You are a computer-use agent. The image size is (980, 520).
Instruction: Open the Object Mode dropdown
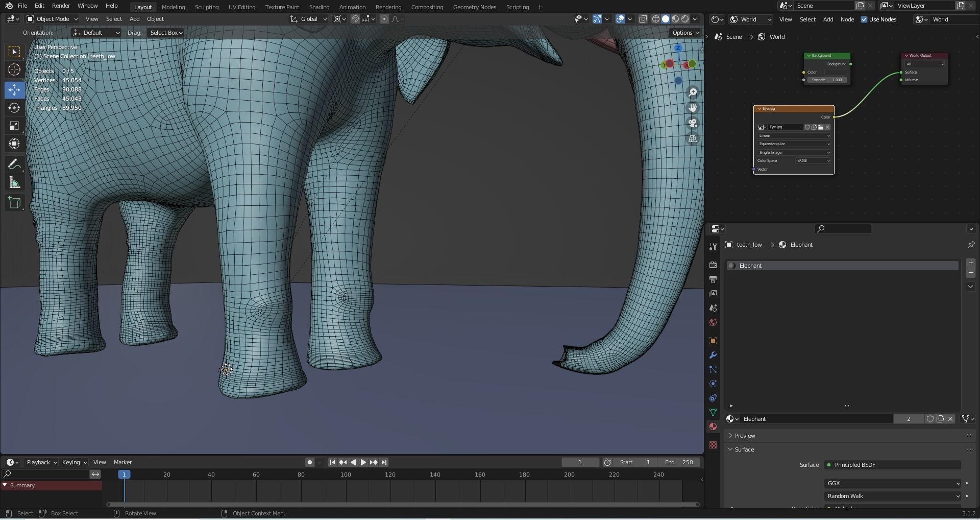tap(52, 19)
